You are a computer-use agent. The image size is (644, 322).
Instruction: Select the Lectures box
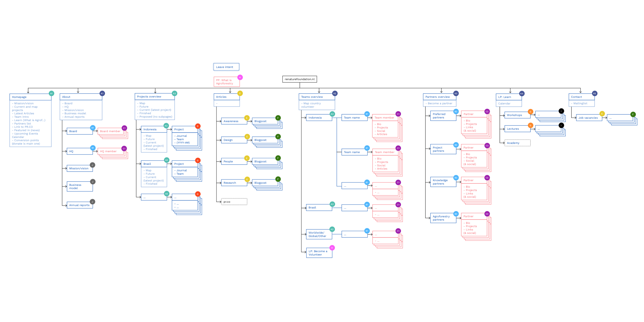coord(517,129)
